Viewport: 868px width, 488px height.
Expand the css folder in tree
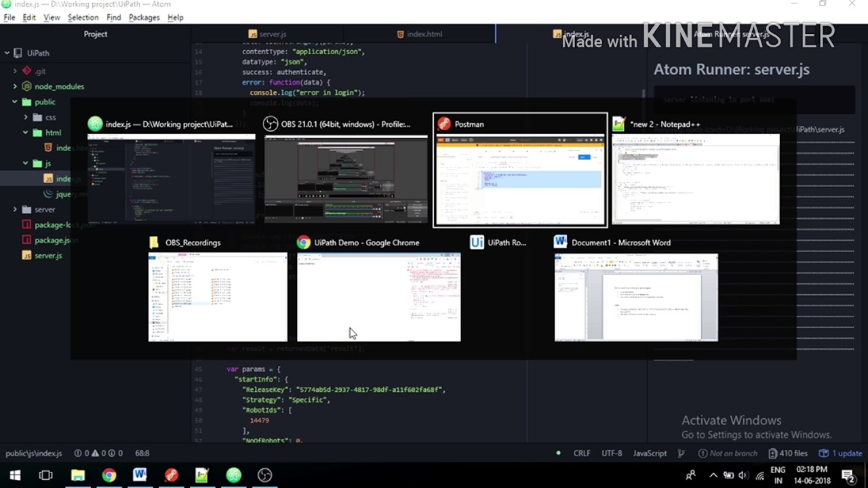coord(26,117)
